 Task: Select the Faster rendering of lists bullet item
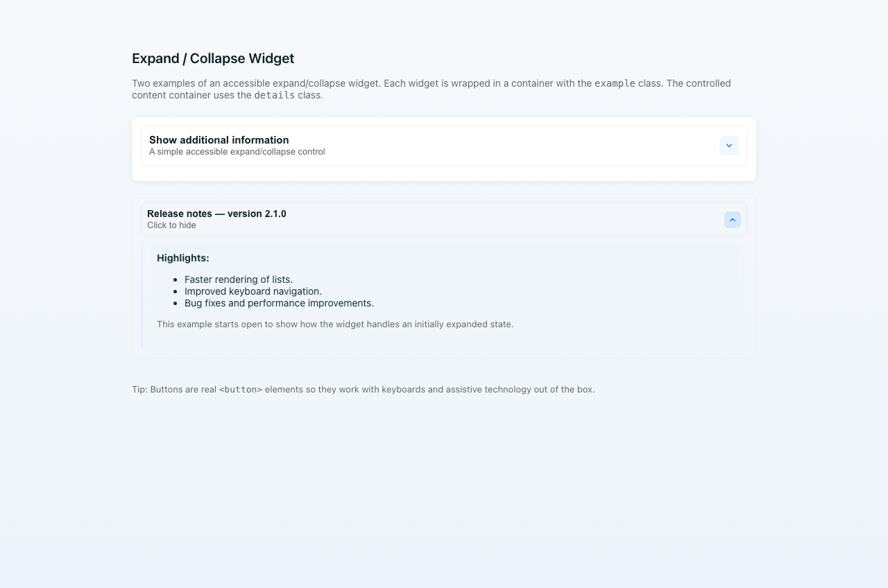coord(239,279)
